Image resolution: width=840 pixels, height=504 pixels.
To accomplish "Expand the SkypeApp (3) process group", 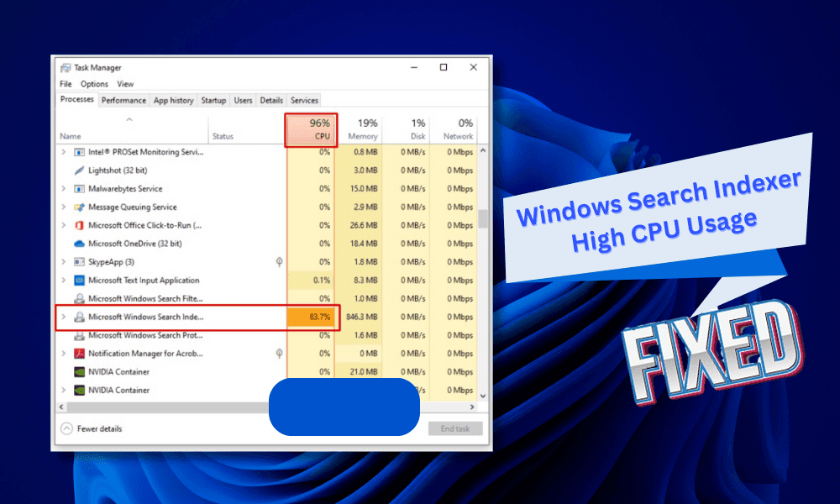I will point(63,262).
